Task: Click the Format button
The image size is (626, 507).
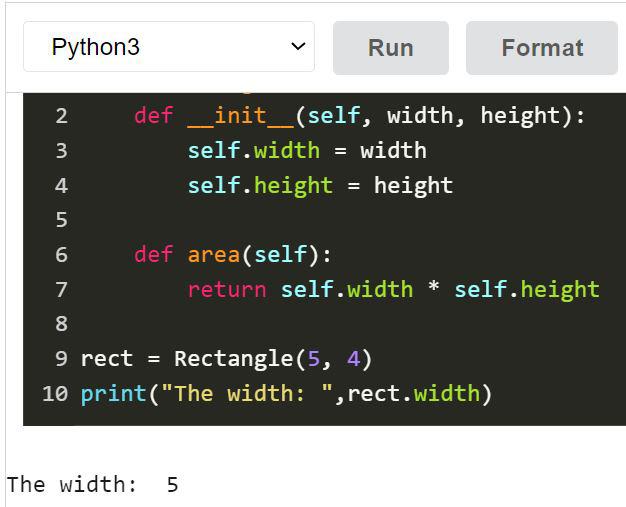Action: tap(542, 48)
